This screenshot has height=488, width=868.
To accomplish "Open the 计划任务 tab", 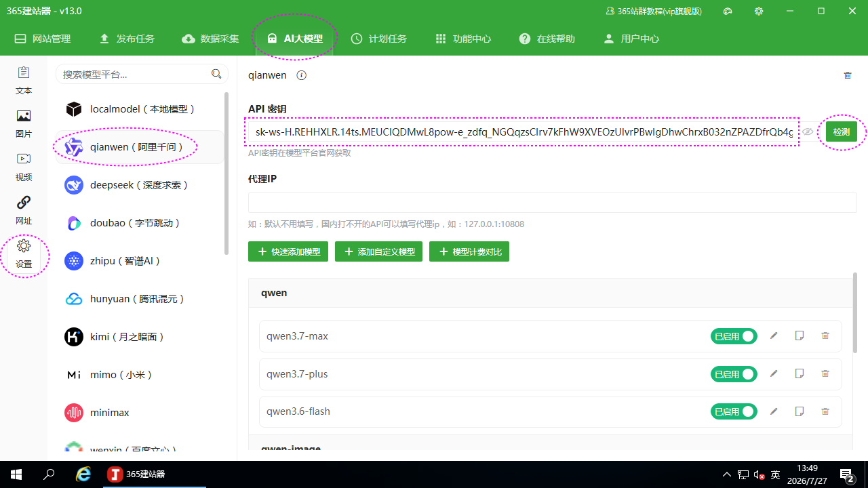I will point(379,39).
